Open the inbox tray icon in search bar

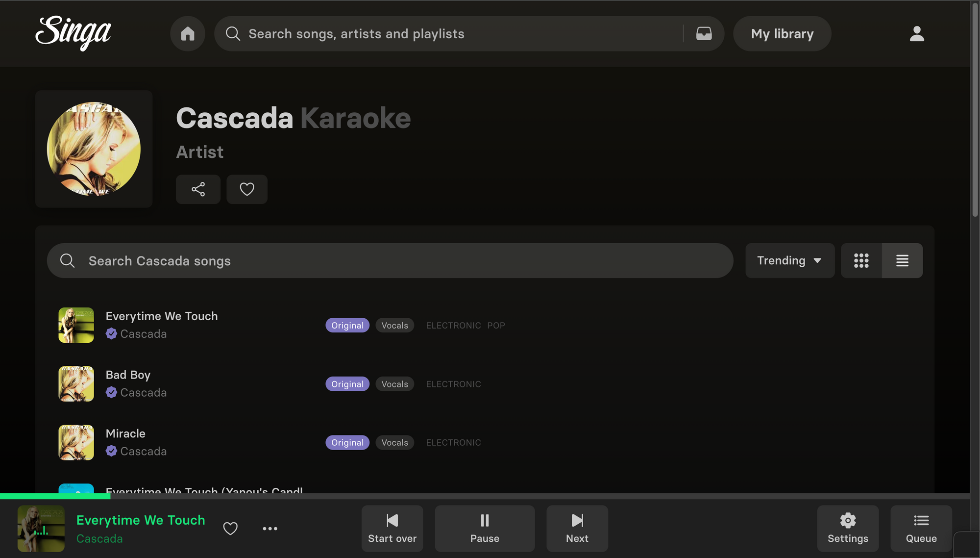[x=704, y=33]
